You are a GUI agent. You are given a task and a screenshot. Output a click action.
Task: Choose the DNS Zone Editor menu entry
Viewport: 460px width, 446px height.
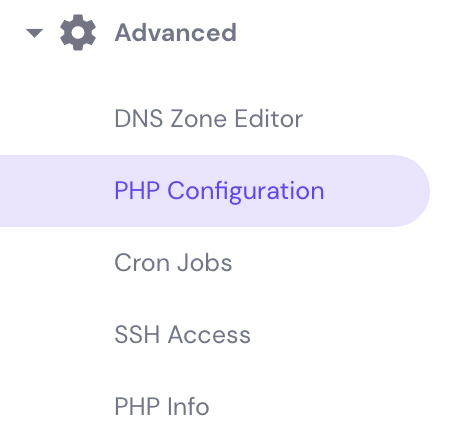(x=209, y=119)
